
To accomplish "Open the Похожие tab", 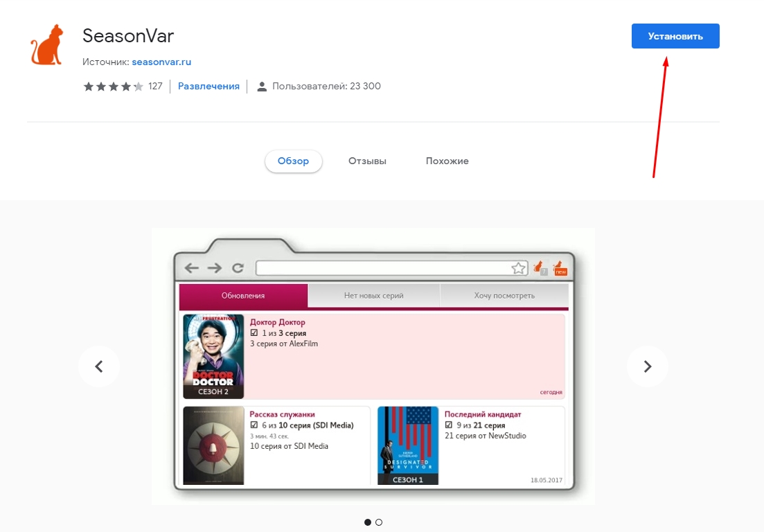I will click(x=447, y=161).
